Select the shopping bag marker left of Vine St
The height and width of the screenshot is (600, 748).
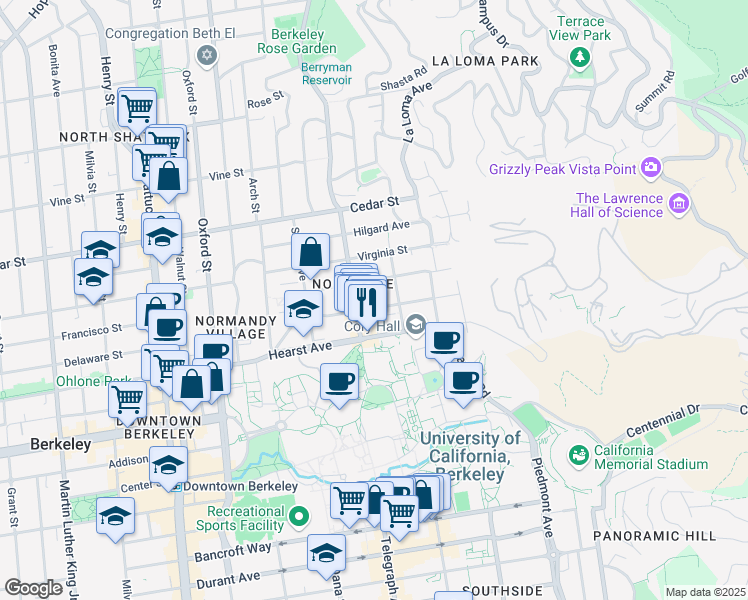(168, 176)
